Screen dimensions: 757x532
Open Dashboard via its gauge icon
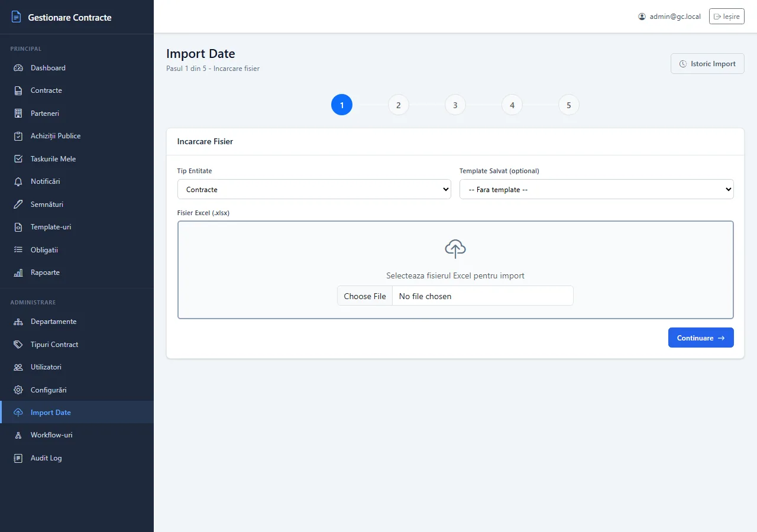(18, 68)
